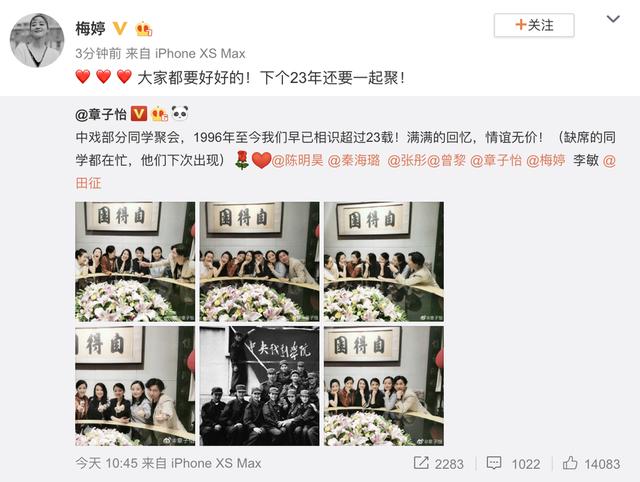Click the +关注 follow button
The image size is (640, 482).
534,25
